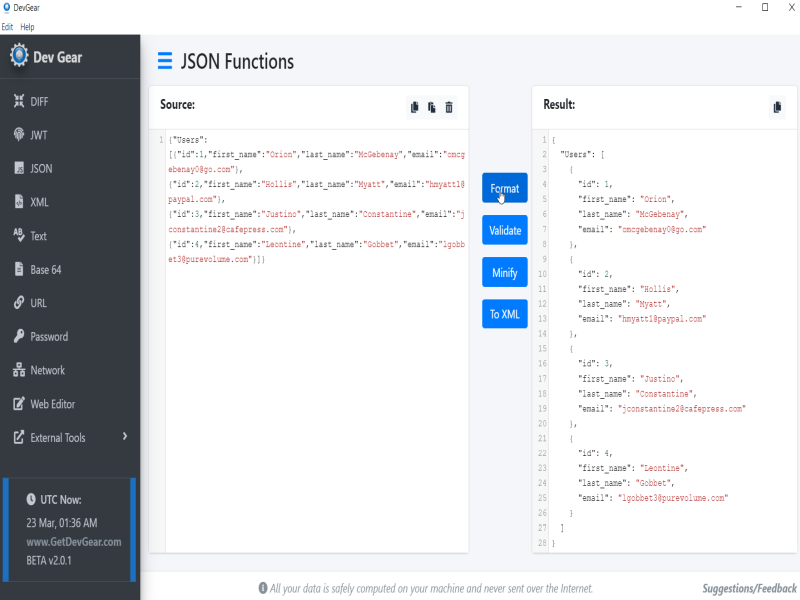Click the DevGear title bar app icon
The image size is (800, 600).
tap(6, 7)
